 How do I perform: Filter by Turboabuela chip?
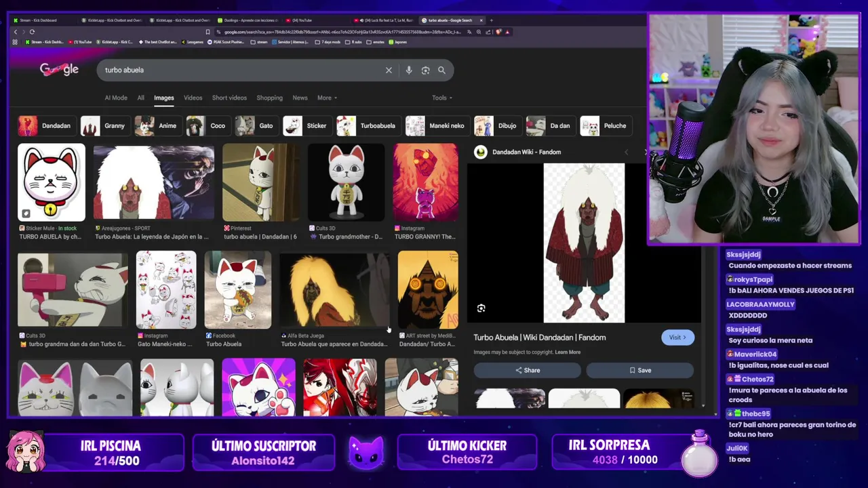(x=368, y=125)
